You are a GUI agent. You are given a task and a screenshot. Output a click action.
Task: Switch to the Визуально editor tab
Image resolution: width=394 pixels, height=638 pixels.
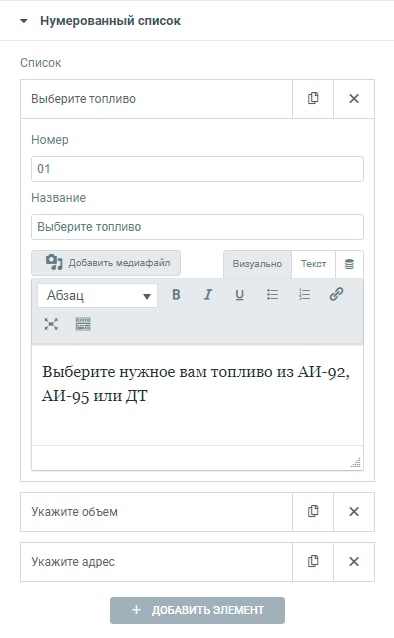click(x=257, y=264)
